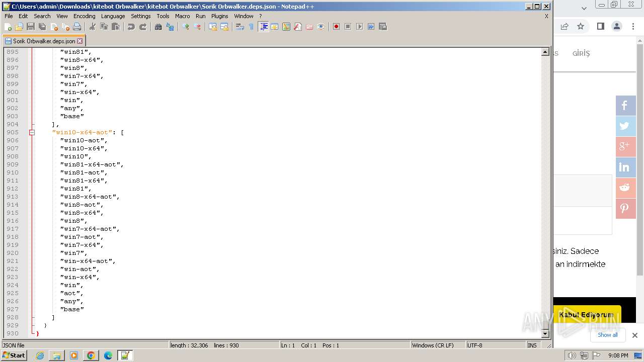644x362 pixels.
Task: Click the Save recorded macro icon
Action: click(x=383, y=27)
